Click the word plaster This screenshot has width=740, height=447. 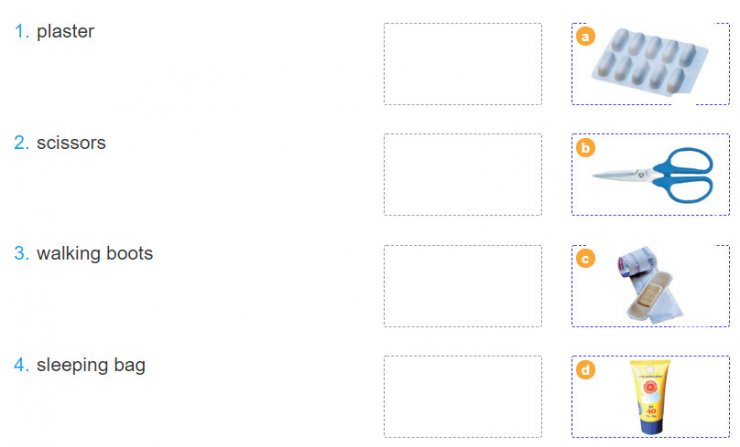click(66, 32)
